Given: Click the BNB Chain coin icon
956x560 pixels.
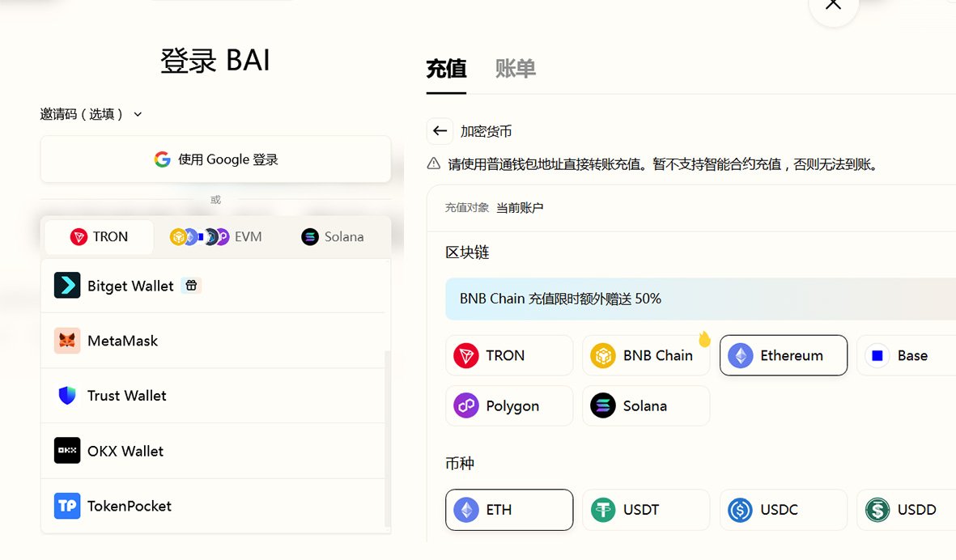Looking at the screenshot, I should click(x=603, y=355).
